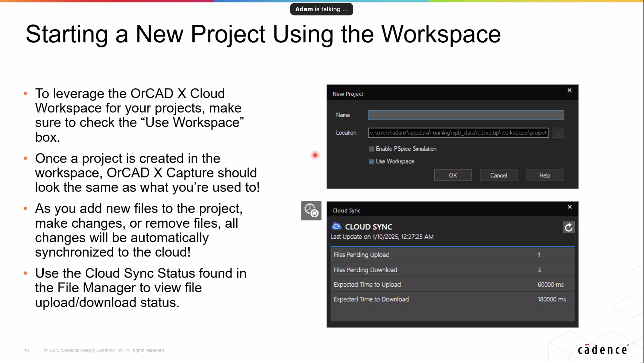Click into the project Name field
The width and height of the screenshot is (644, 363).
[466, 115]
